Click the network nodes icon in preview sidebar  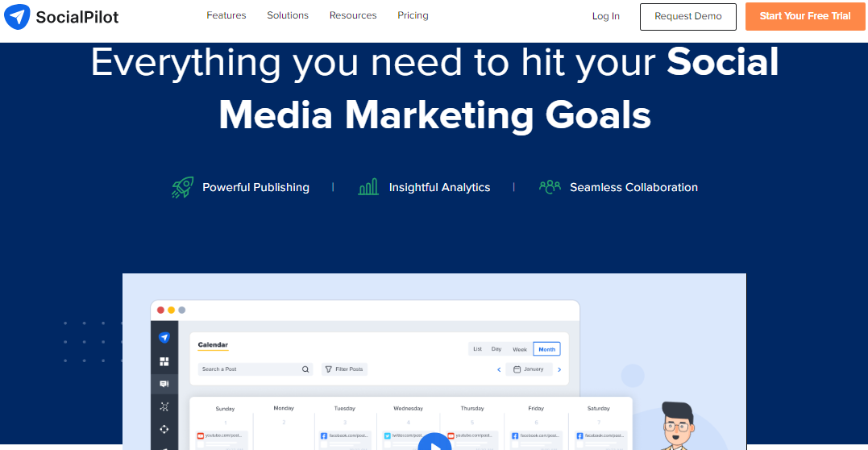(x=164, y=406)
